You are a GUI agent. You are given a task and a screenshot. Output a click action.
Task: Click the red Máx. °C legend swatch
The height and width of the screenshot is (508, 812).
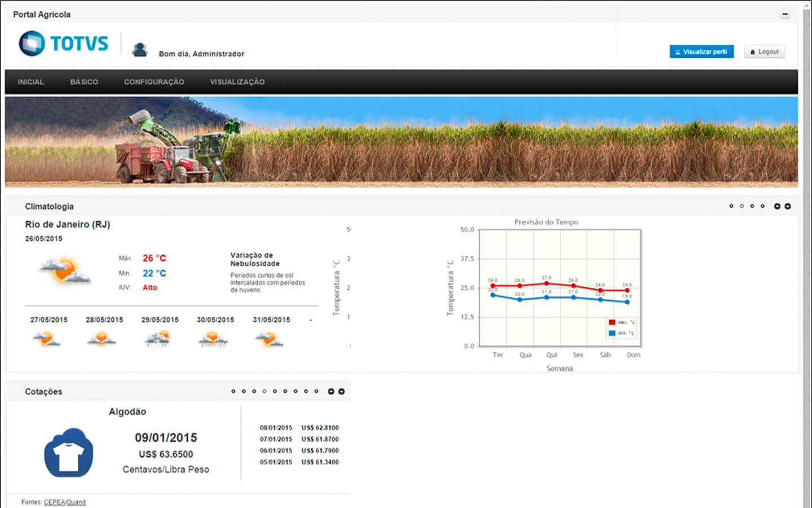[x=612, y=322]
